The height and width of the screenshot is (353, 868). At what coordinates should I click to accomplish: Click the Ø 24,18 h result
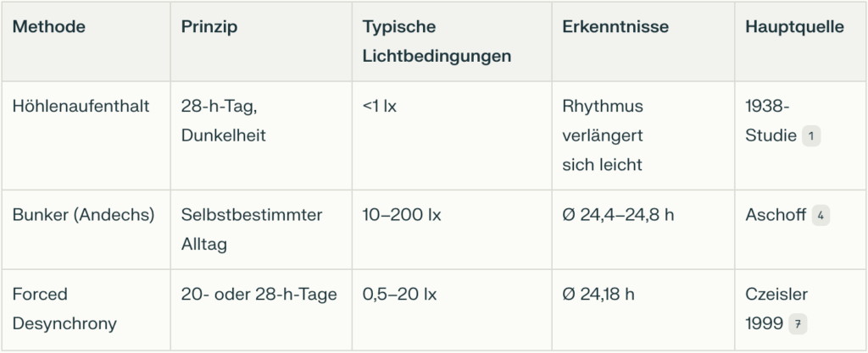click(x=598, y=295)
